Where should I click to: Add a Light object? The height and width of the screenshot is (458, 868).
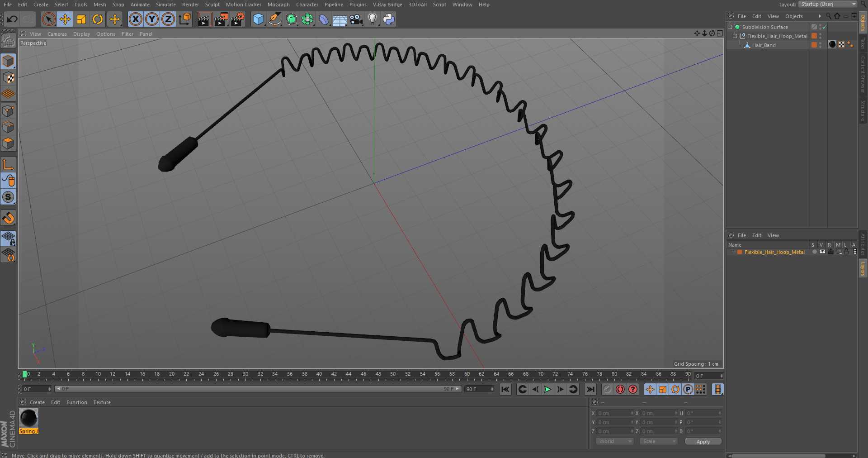click(x=373, y=19)
